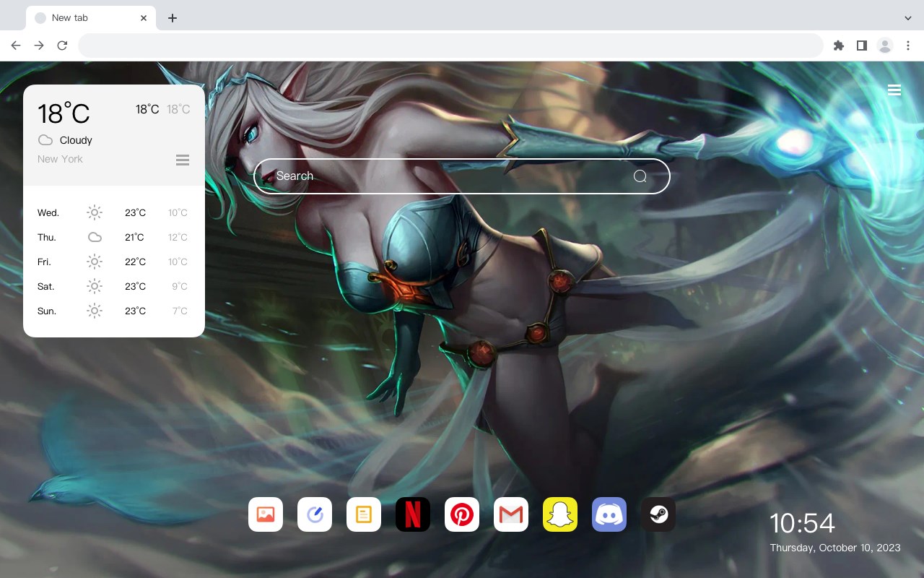Click the large 18°C current temperature
The height and width of the screenshot is (578, 924).
coord(64,113)
